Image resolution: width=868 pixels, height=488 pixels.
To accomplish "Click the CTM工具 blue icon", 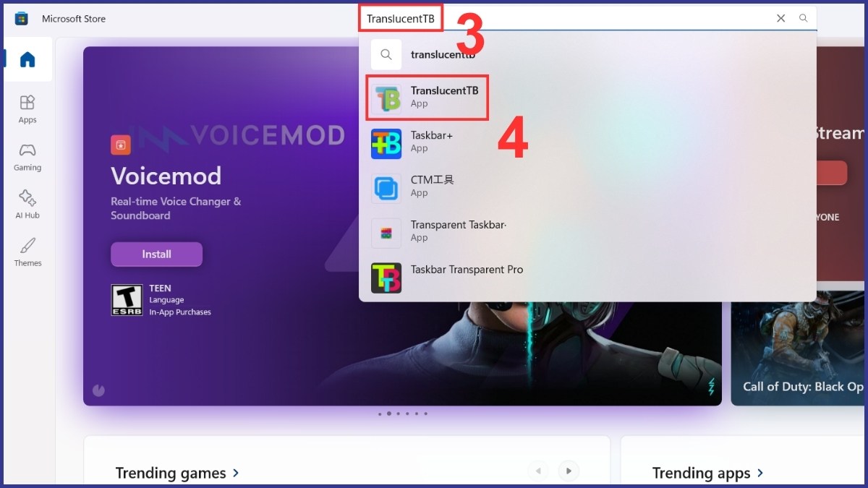I will pos(386,189).
